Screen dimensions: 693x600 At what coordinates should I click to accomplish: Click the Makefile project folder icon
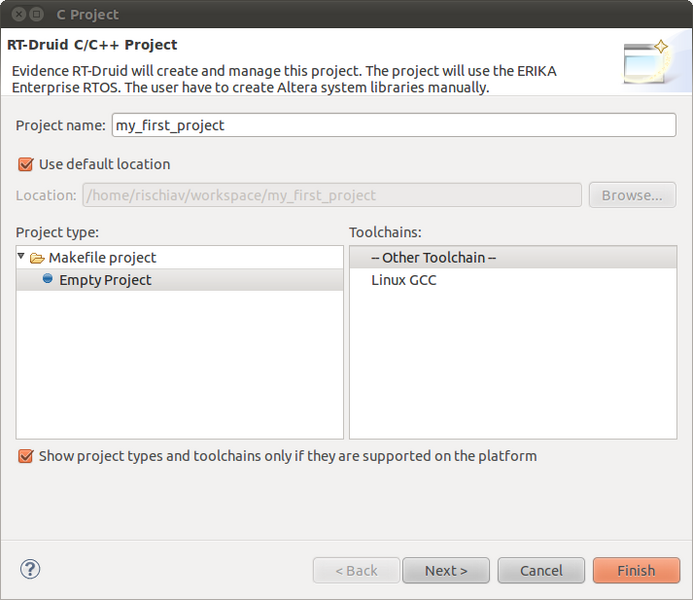(x=37, y=258)
